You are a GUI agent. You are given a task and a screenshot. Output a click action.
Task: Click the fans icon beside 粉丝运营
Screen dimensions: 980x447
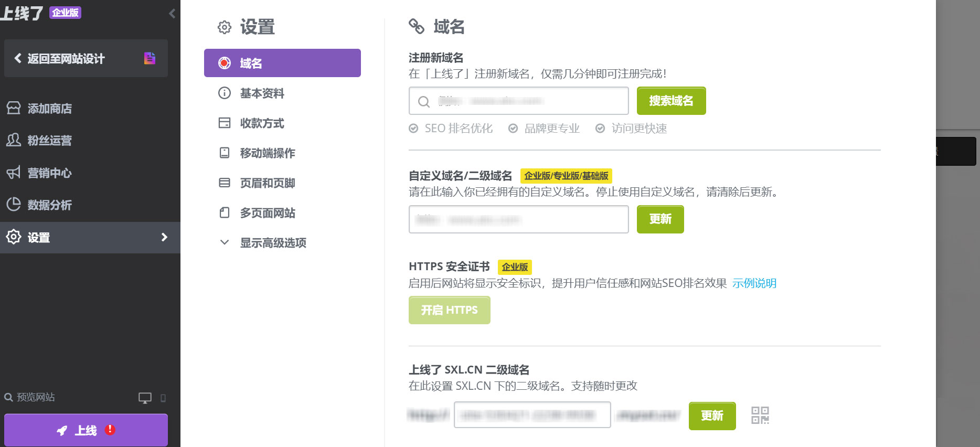[x=14, y=140]
